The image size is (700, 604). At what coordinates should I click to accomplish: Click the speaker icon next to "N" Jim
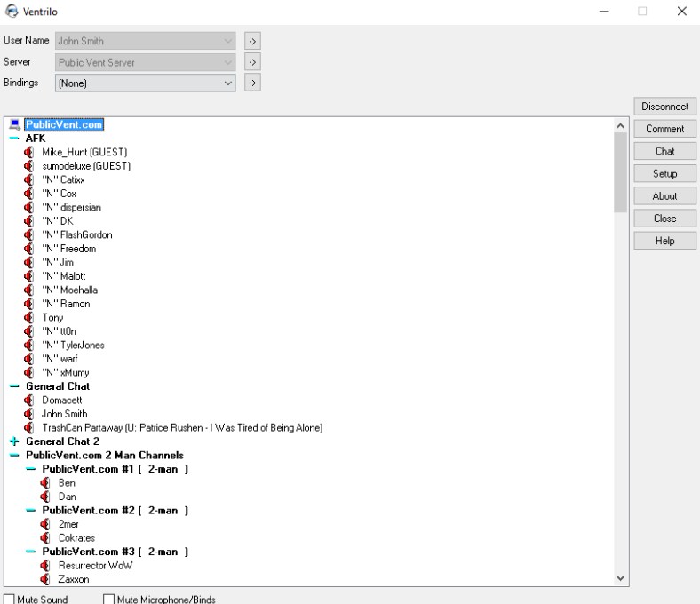coord(28,263)
